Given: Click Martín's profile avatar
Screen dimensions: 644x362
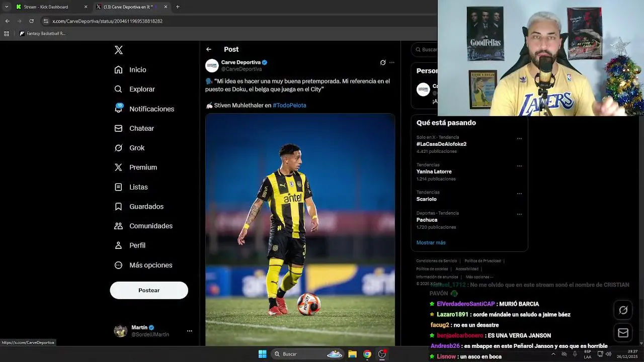Looking at the screenshot, I should tap(121, 331).
